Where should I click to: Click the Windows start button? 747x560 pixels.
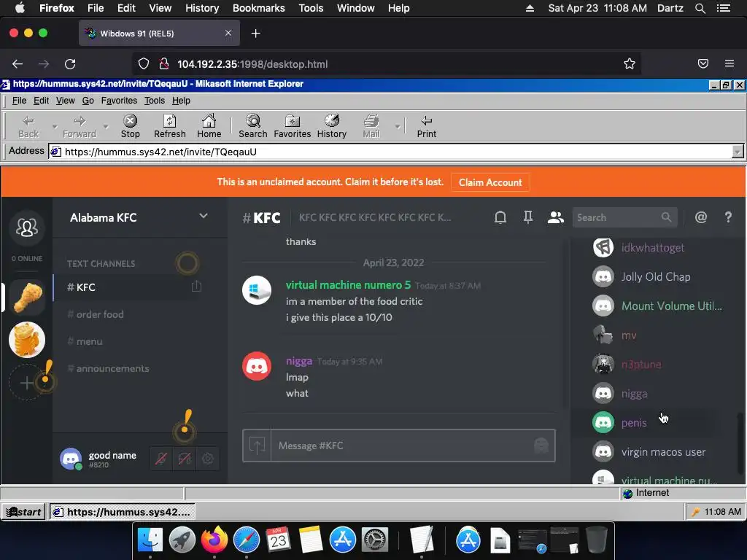point(23,512)
